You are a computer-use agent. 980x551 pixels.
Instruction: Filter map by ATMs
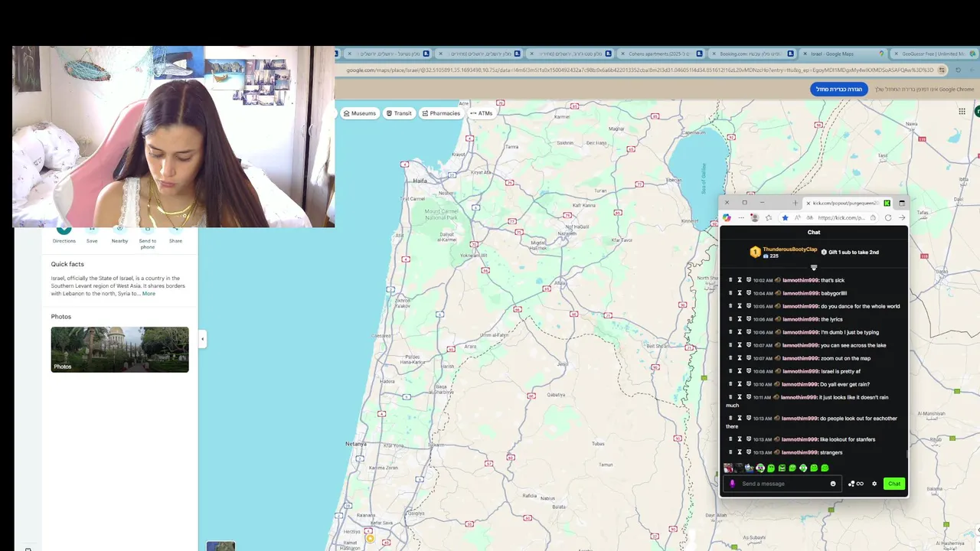(x=482, y=113)
